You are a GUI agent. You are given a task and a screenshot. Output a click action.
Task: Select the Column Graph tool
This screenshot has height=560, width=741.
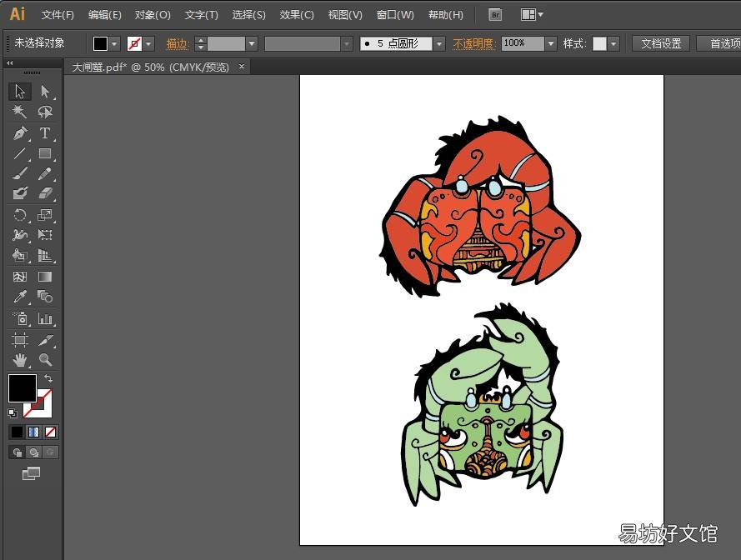click(x=45, y=318)
